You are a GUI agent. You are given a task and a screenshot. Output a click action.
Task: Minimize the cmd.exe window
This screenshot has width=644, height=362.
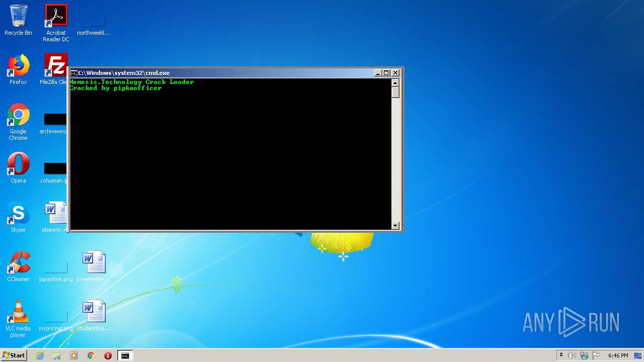(x=378, y=73)
